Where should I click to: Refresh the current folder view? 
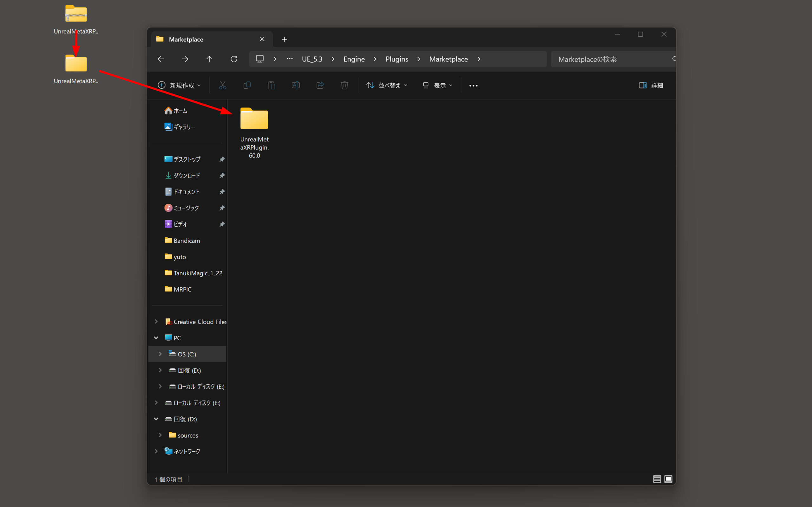[234, 59]
